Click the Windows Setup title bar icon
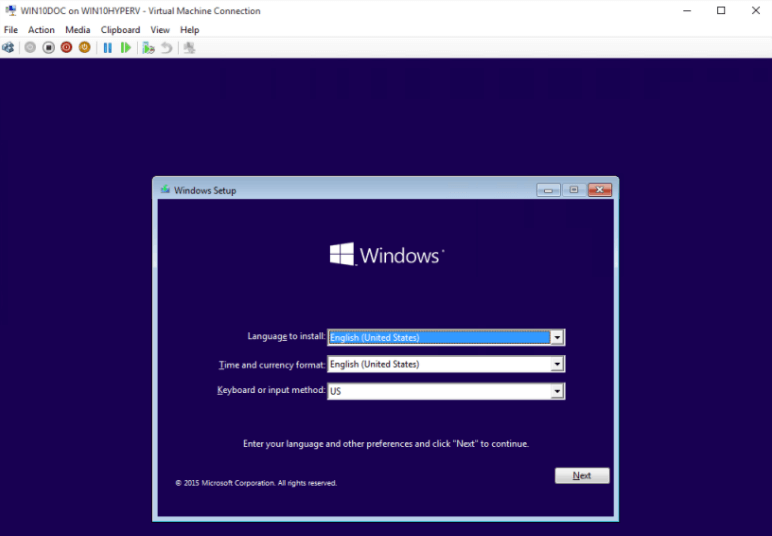This screenshot has height=536, width=772. coord(165,189)
